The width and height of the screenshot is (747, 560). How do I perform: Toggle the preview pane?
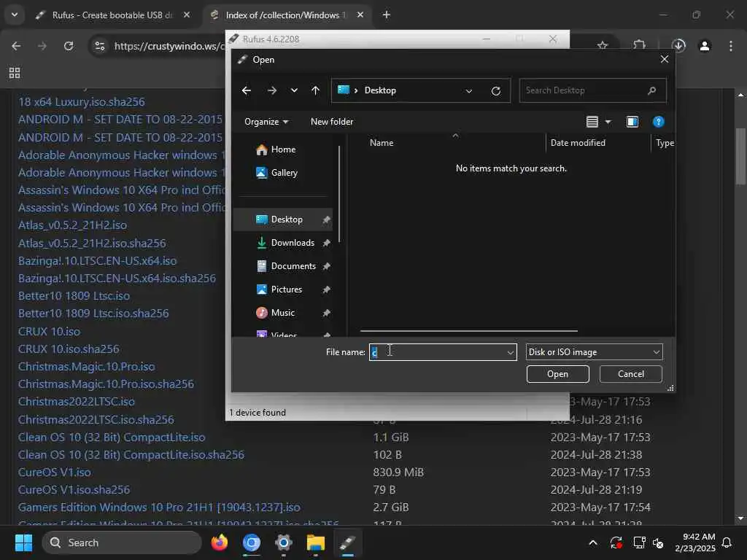(632, 122)
